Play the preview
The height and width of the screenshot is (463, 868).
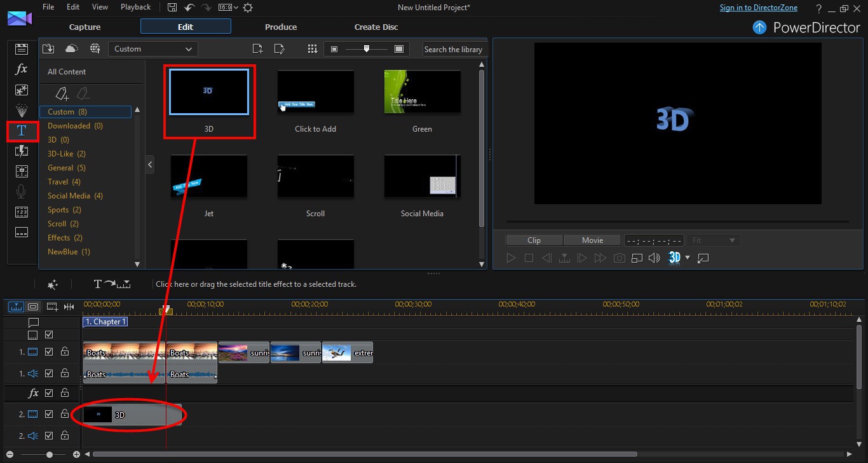pyautogui.click(x=511, y=258)
